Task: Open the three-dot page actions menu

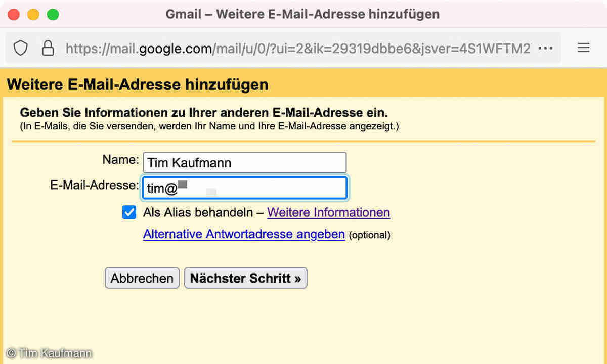Action: (545, 48)
